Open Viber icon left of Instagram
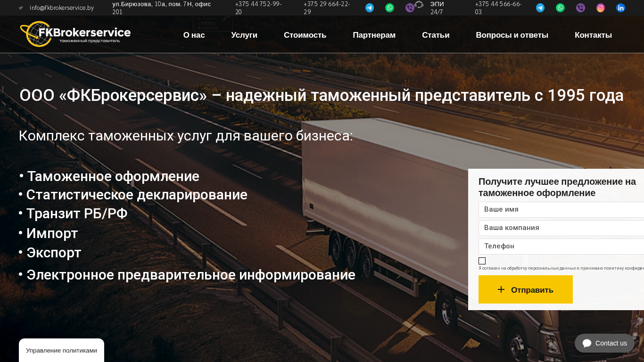The height and width of the screenshot is (362, 644). pos(580,8)
